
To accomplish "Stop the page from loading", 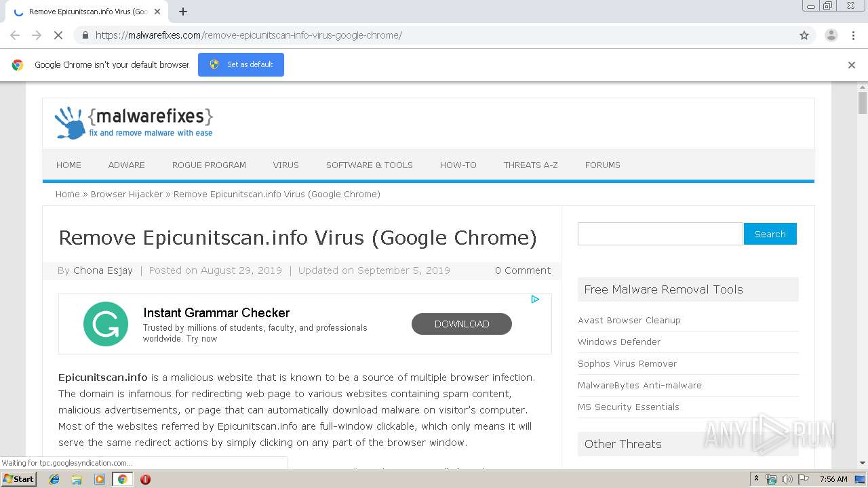I will 58,35.
